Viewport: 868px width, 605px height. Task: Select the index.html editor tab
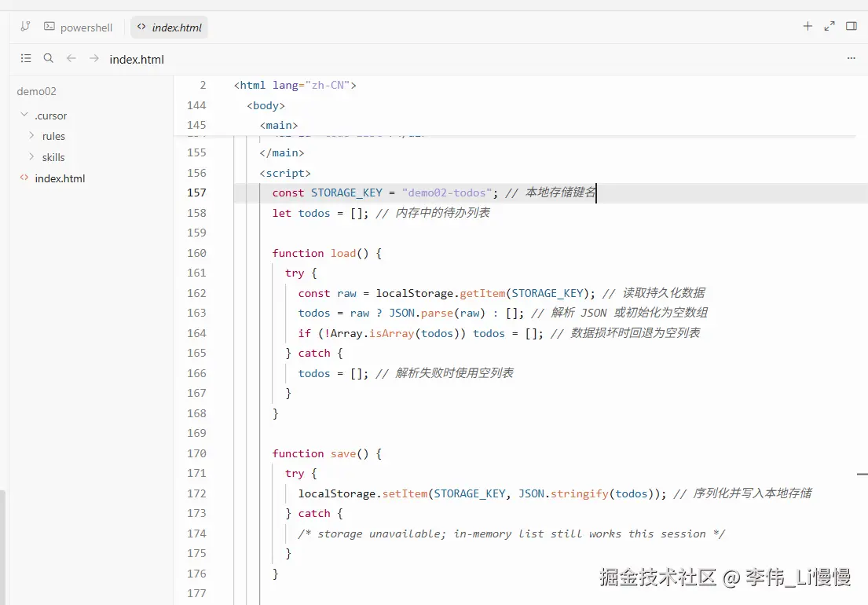click(x=170, y=27)
